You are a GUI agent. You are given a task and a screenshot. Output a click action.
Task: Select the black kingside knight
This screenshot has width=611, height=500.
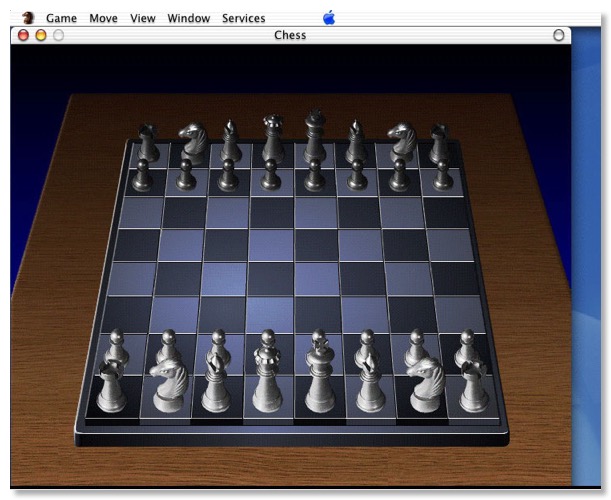tap(402, 142)
